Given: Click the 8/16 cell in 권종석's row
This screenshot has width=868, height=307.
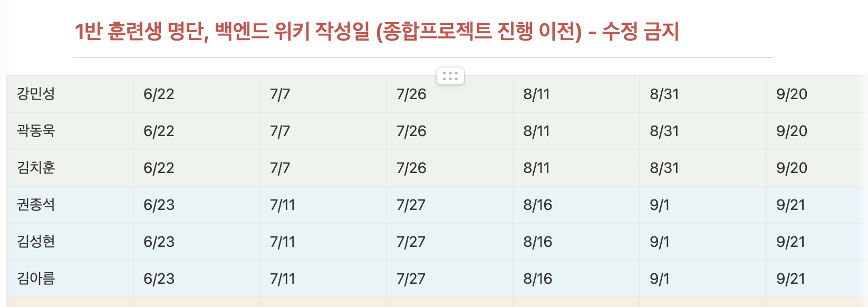Looking at the screenshot, I should [576, 205].
